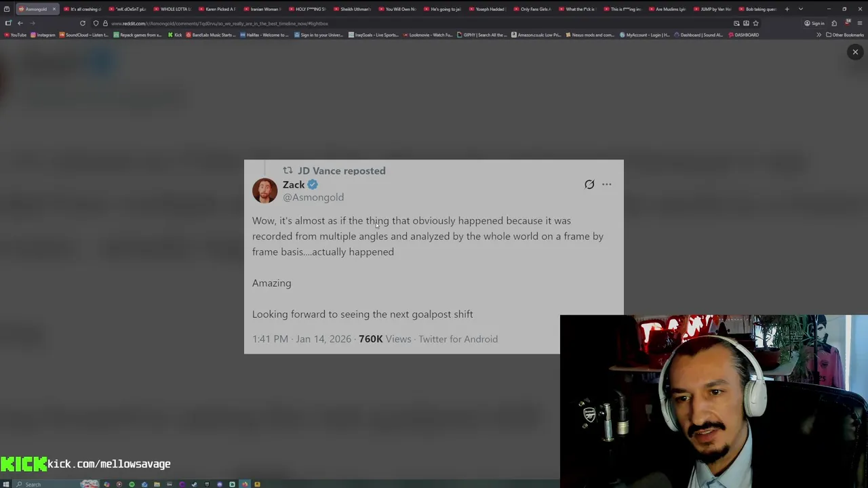Open the extensions puzzle icon
The width and height of the screenshot is (868, 488).
click(x=834, y=23)
